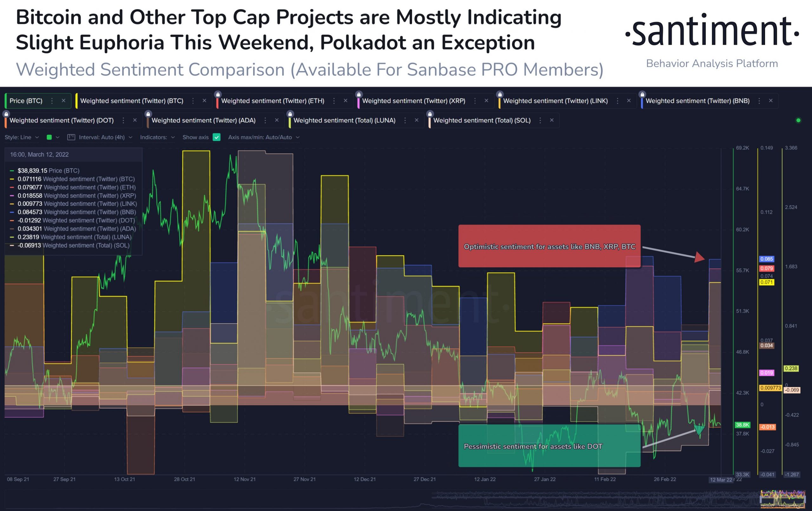Open the green color swatch picker

coord(49,137)
